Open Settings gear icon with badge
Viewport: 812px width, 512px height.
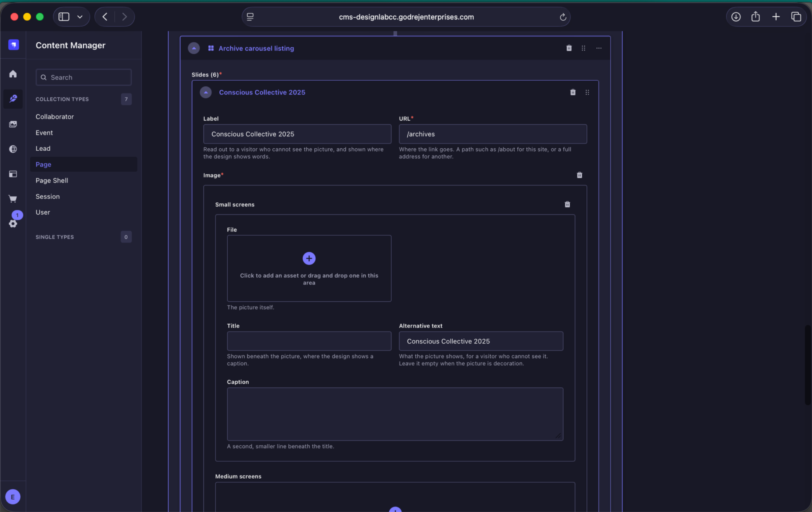click(13, 224)
